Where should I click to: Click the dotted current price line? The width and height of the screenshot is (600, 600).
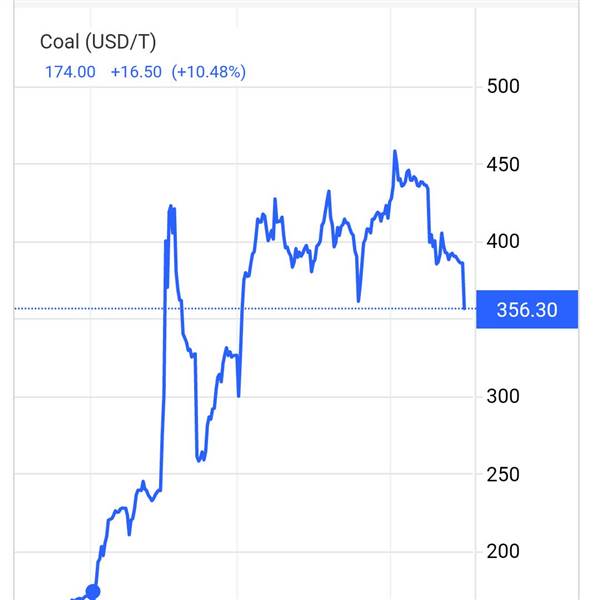pyautogui.click(x=245, y=308)
